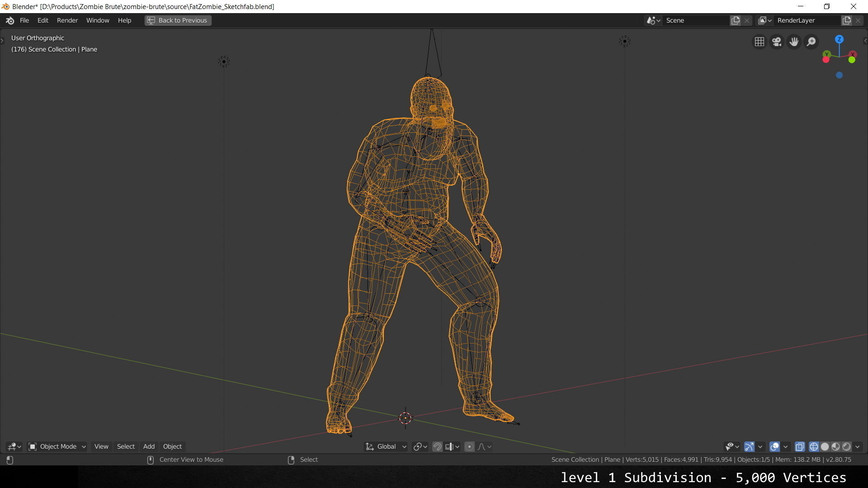Toggle orthographic/perspective grid view icon
The image size is (868, 488).
click(759, 42)
